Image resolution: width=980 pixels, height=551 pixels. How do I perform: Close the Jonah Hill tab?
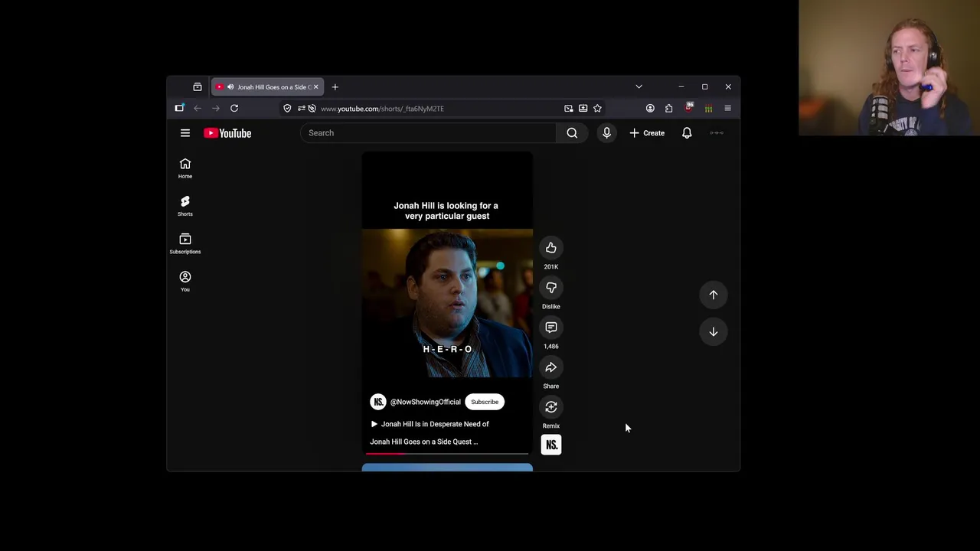click(315, 87)
